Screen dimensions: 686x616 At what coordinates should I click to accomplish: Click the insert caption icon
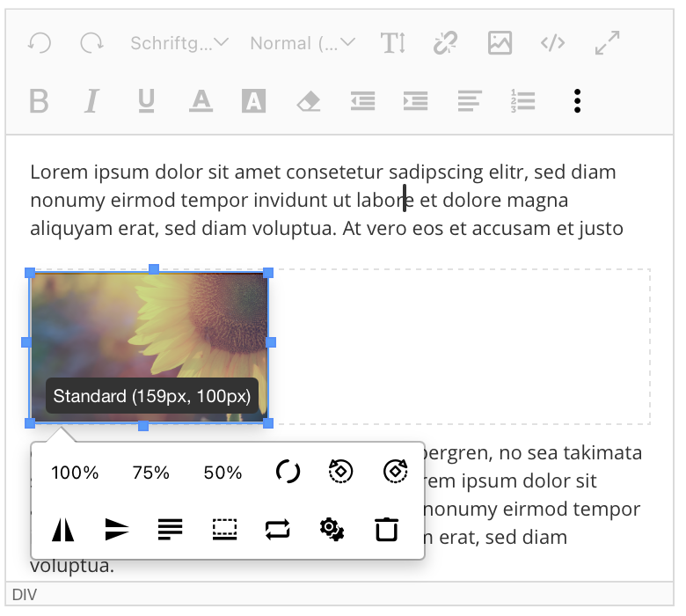[224, 530]
